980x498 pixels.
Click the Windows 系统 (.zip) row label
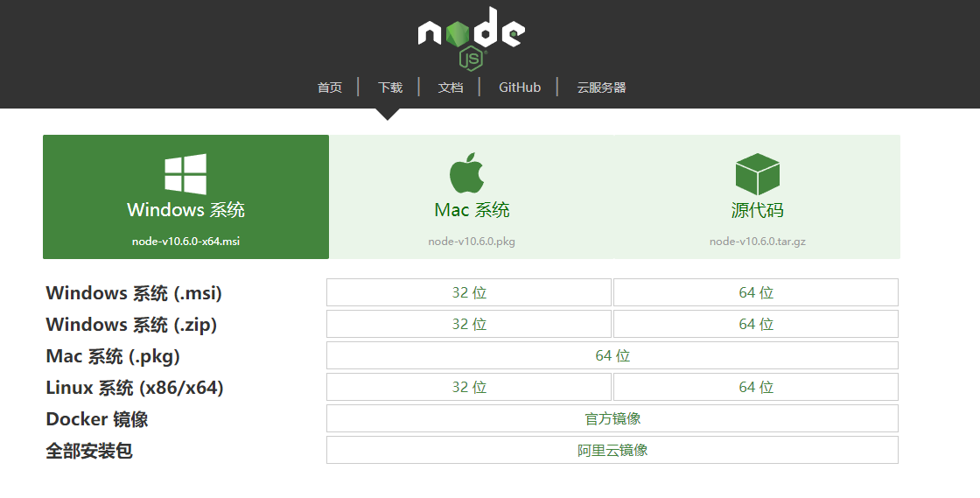click(131, 325)
